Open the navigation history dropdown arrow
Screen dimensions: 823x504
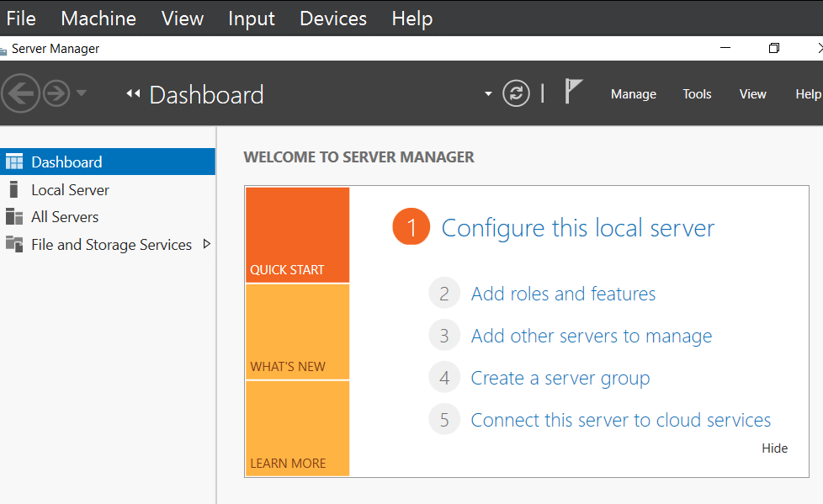[81, 93]
